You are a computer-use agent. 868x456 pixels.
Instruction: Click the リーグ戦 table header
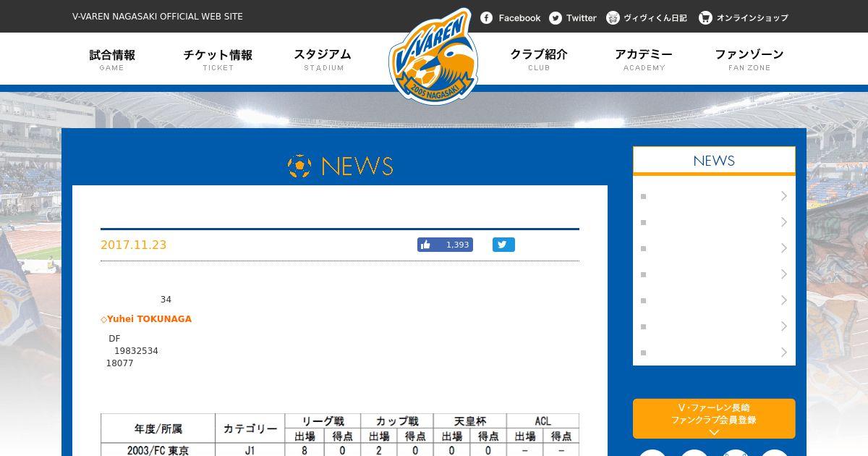pos(322,421)
